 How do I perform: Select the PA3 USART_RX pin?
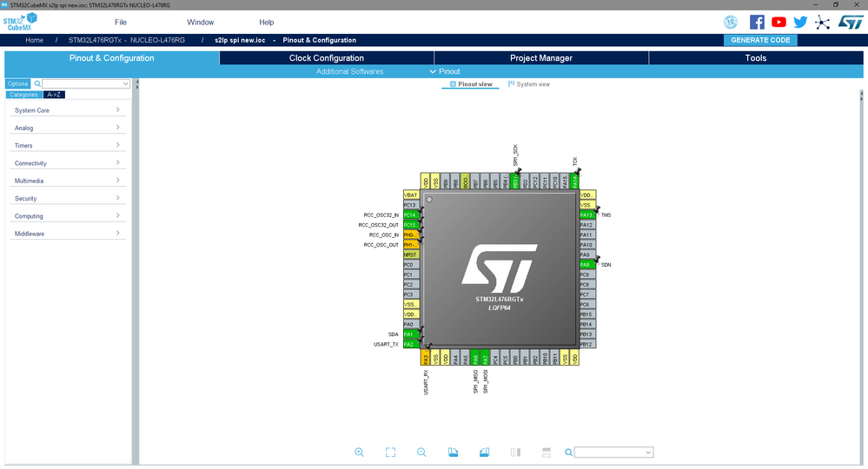click(x=425, y=357)
